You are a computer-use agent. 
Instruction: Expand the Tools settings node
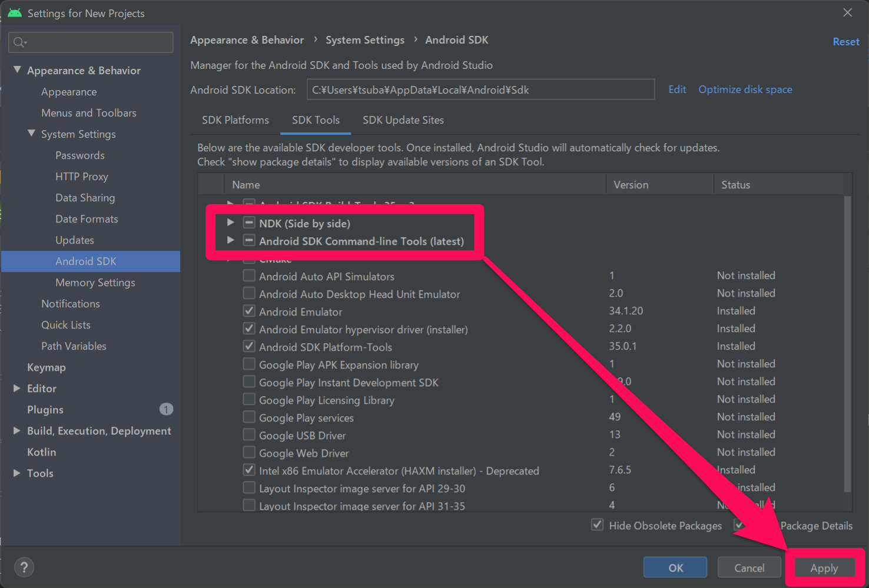tap(16, 473)
